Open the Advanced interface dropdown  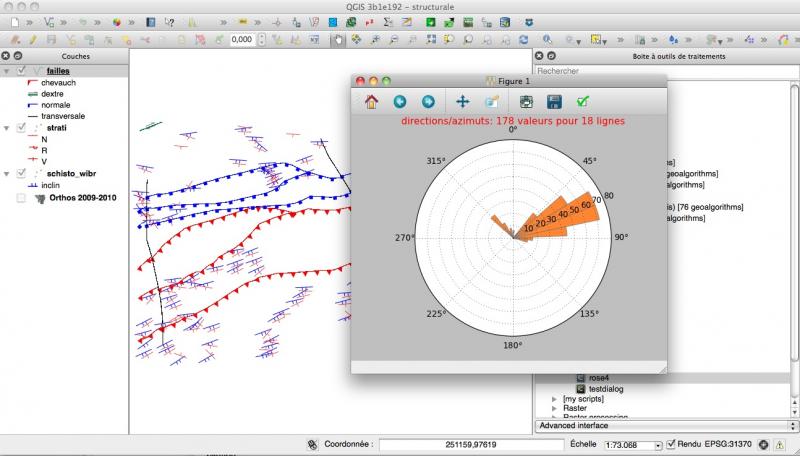[662, 426]
